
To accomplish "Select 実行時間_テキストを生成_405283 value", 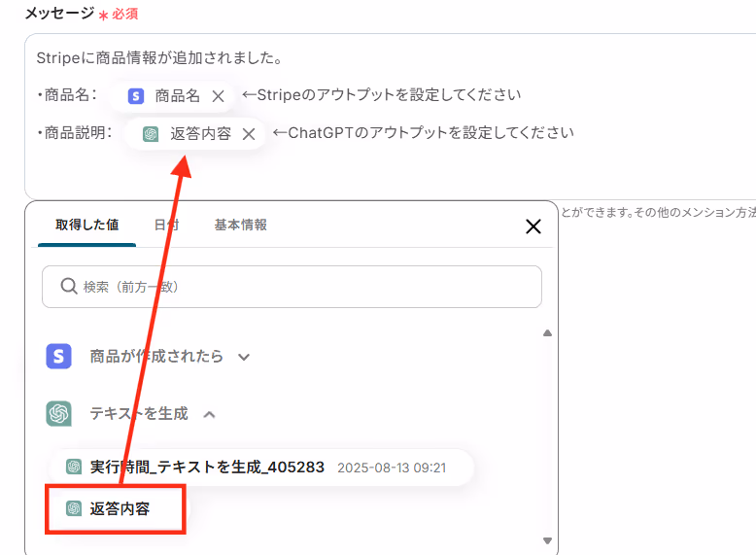I will pyautogui.click(x=260, y=468).
